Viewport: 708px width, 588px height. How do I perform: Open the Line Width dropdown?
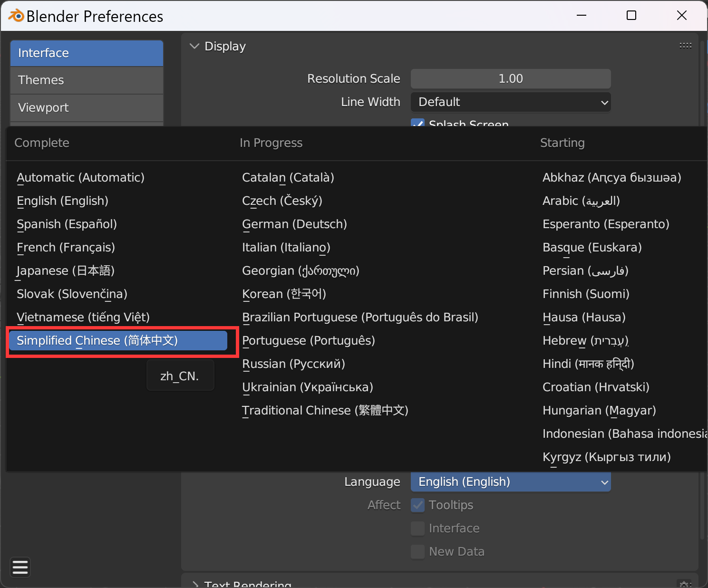(510, 102)
